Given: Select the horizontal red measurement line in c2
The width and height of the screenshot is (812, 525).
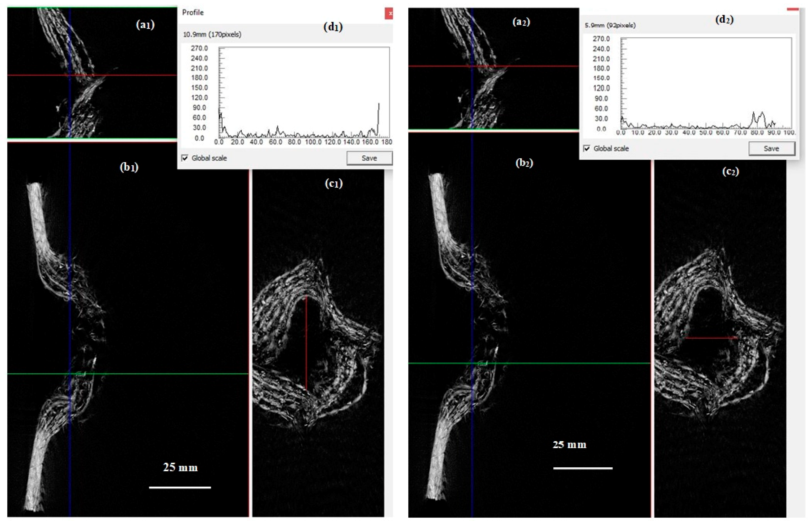Looking at the screenshot, I should pos(711,338).
